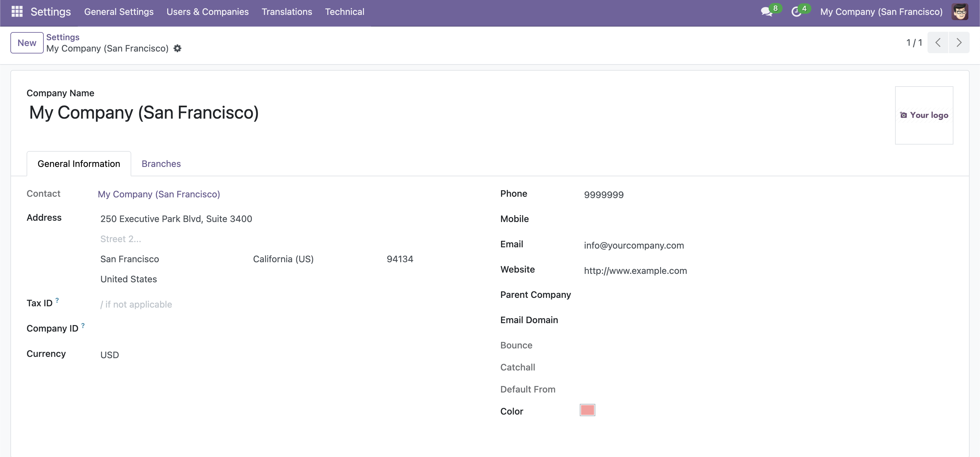Select the General Information tab
This screenshot has width=980, height=457.
[79, 164]
